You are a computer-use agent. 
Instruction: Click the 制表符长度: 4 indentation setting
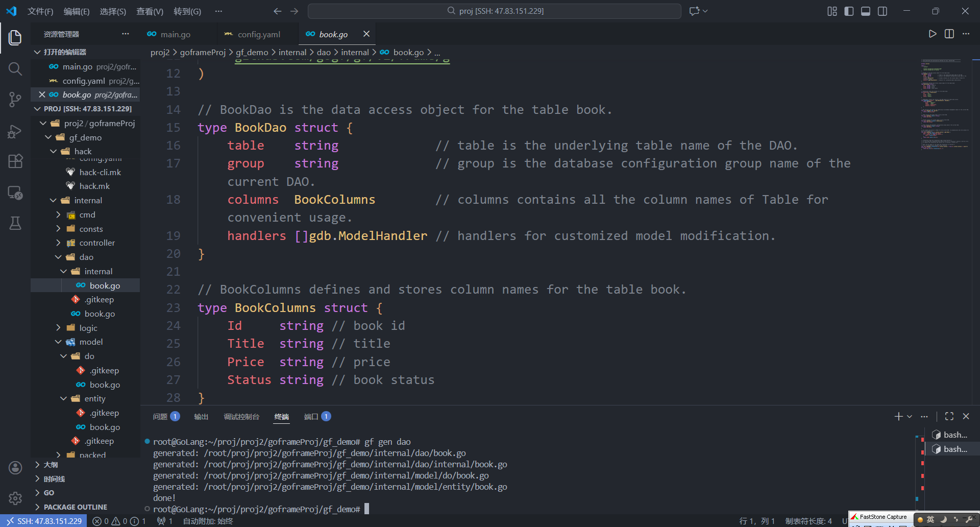(808, 521)
